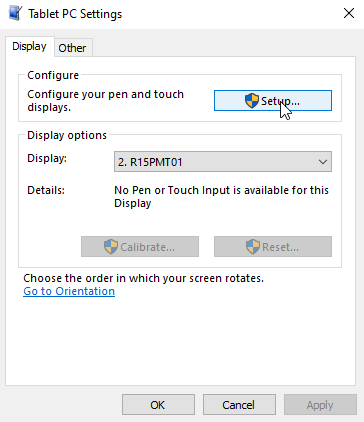Click the 'Configure your pen and touch displays' text

105,101
